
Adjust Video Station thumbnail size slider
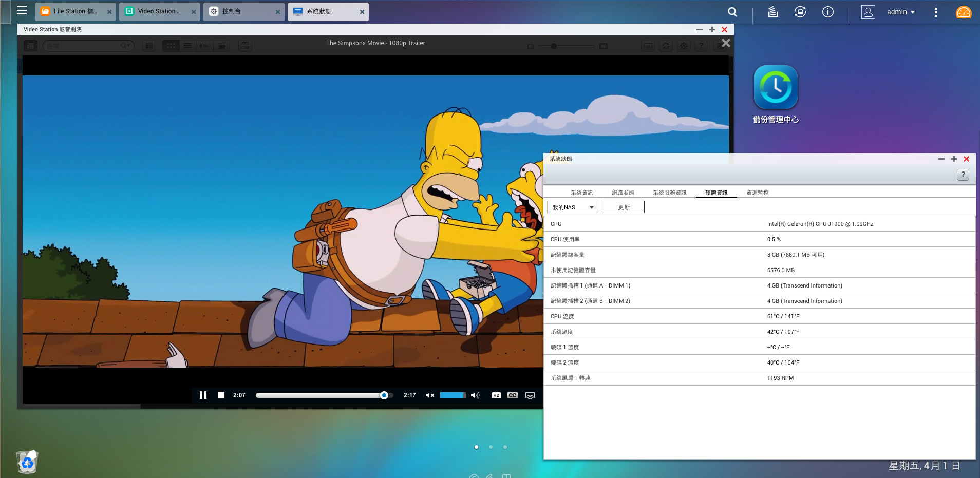click(x=567, y=46)
